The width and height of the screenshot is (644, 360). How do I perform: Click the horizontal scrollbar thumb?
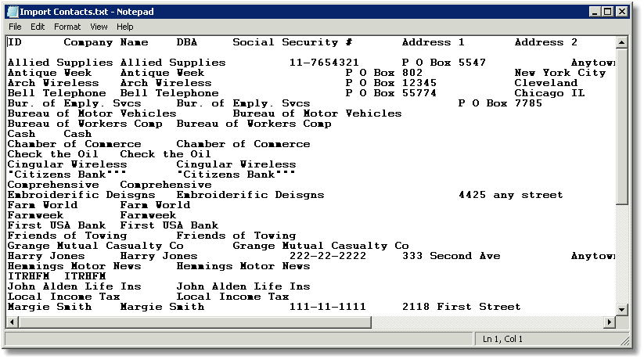195,322
